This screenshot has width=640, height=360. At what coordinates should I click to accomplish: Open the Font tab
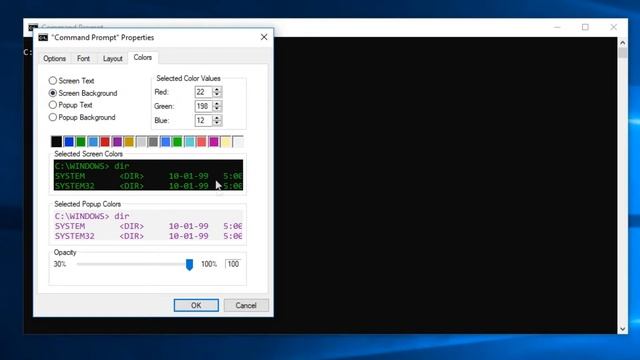pyautogui.click(x=83, y=58)
